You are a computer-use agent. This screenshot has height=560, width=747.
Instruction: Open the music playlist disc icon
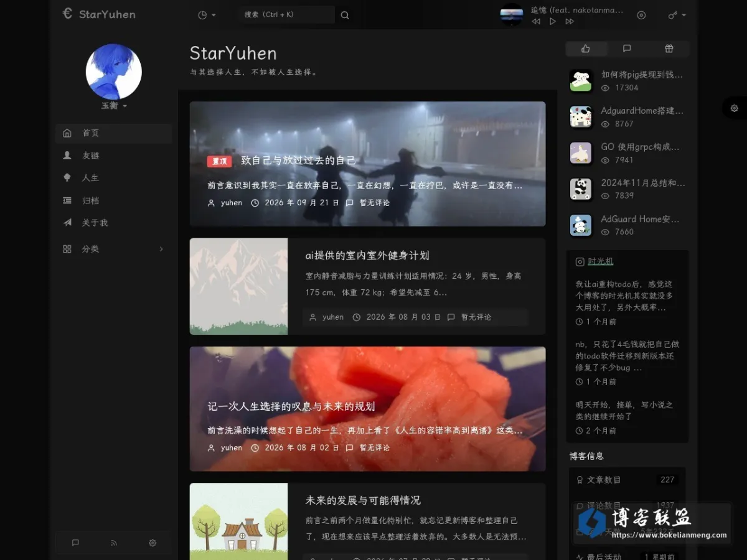641,15
